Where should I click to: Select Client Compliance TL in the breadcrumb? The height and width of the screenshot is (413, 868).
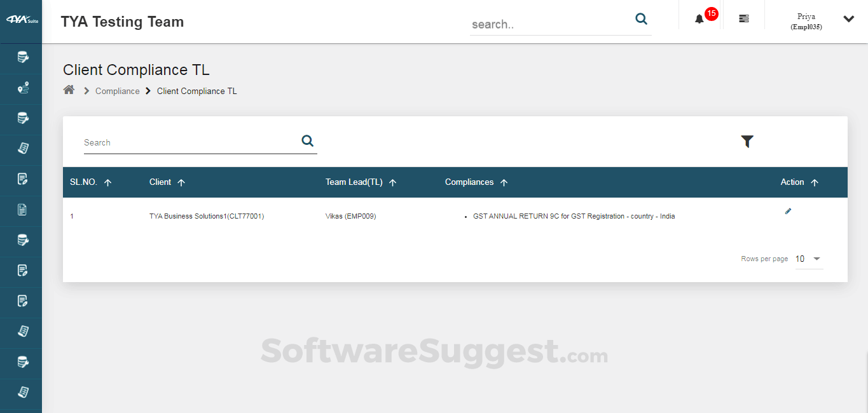[196, 91]
